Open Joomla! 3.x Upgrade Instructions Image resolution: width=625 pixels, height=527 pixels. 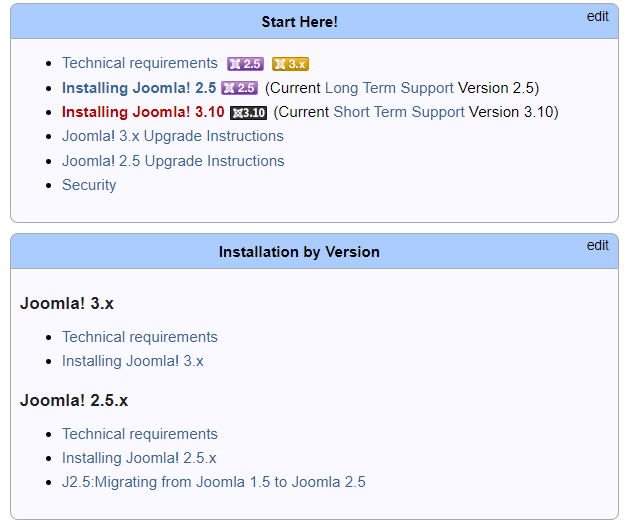pyautogui.click(x=173, y=136)
